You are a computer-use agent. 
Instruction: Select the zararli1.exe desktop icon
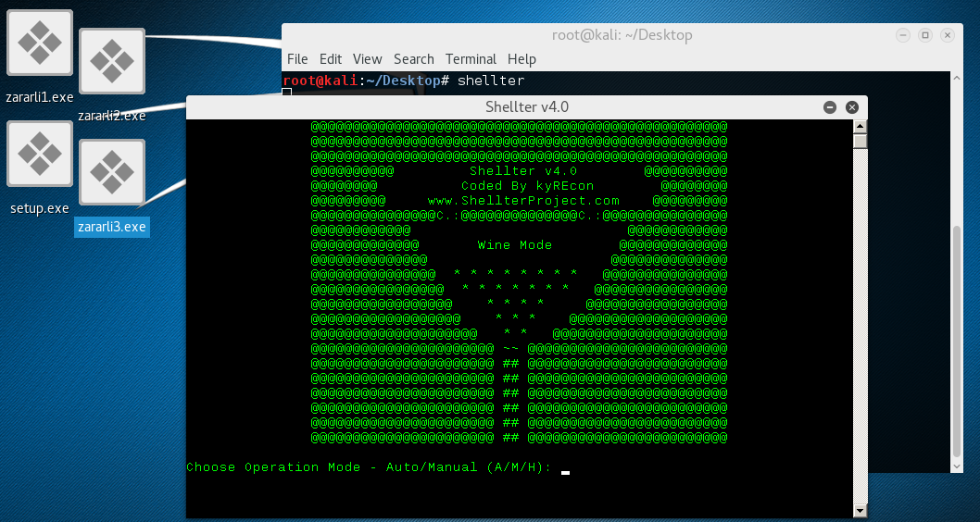pos(39,43)
